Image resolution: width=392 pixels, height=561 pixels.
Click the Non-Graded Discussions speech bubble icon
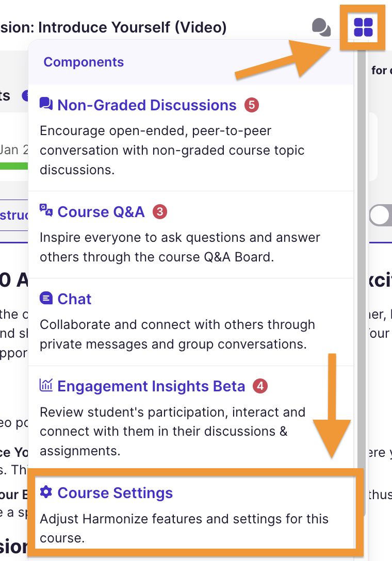[x=46, y=104]
